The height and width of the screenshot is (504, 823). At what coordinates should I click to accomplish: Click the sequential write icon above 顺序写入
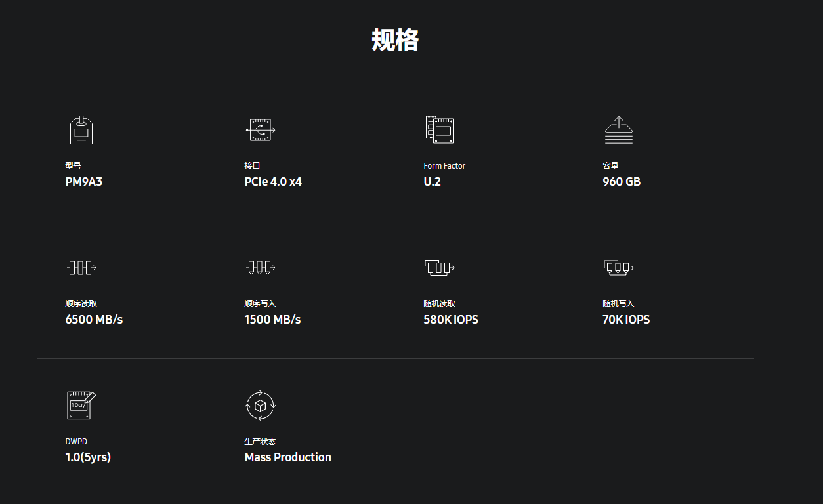[261, 267]
